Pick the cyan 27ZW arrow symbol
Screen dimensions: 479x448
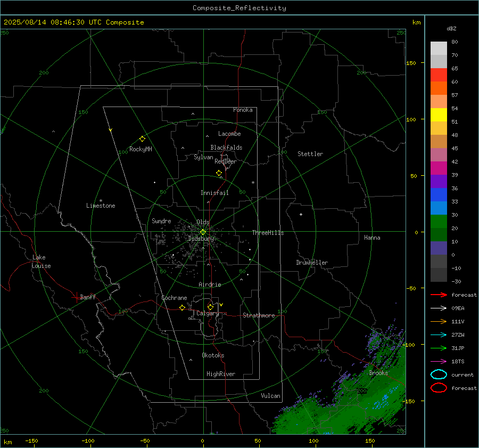pyautogui.click(x=439, y=335)
